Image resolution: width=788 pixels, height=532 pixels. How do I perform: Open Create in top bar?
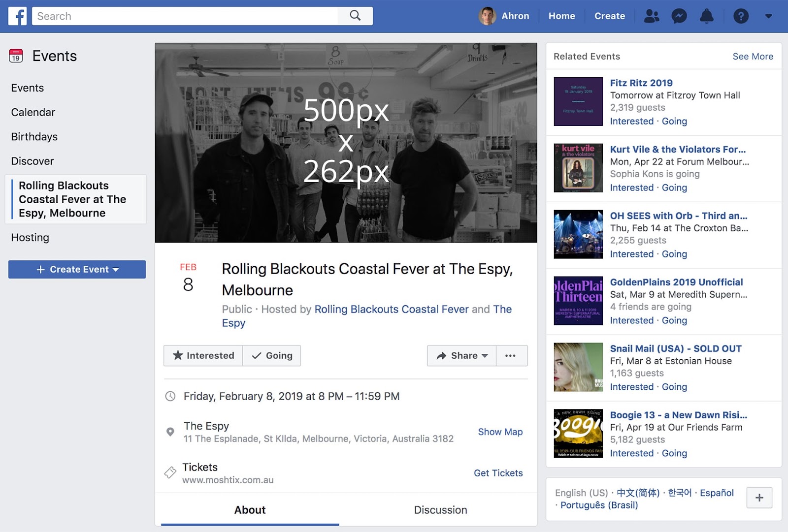pyautogui.click(x=609, y=16)
